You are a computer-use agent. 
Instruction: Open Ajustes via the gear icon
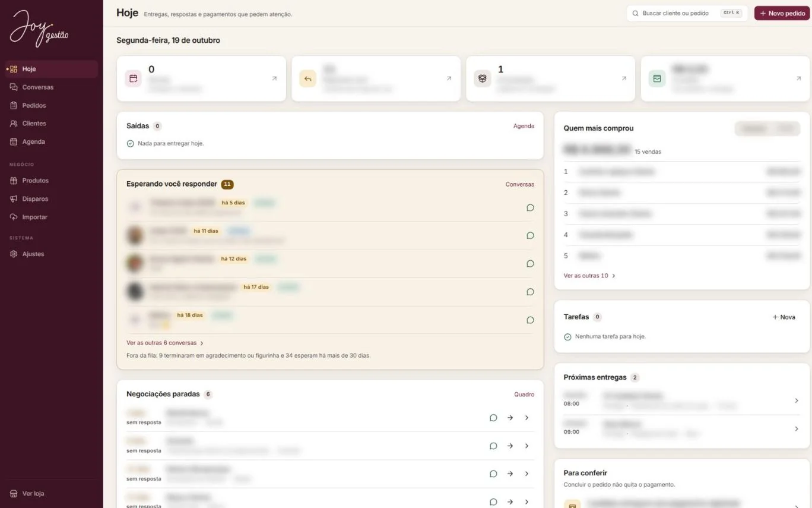(14, 254)
